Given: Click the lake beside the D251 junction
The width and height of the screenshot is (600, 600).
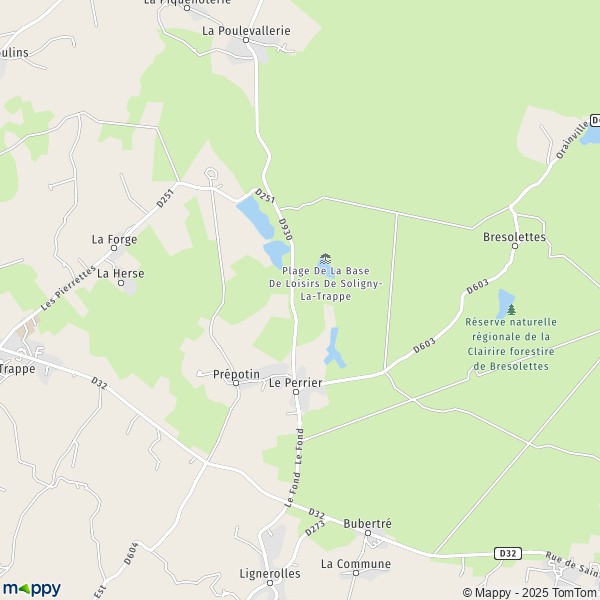Looking at the screenshot, I should [255, 217].
